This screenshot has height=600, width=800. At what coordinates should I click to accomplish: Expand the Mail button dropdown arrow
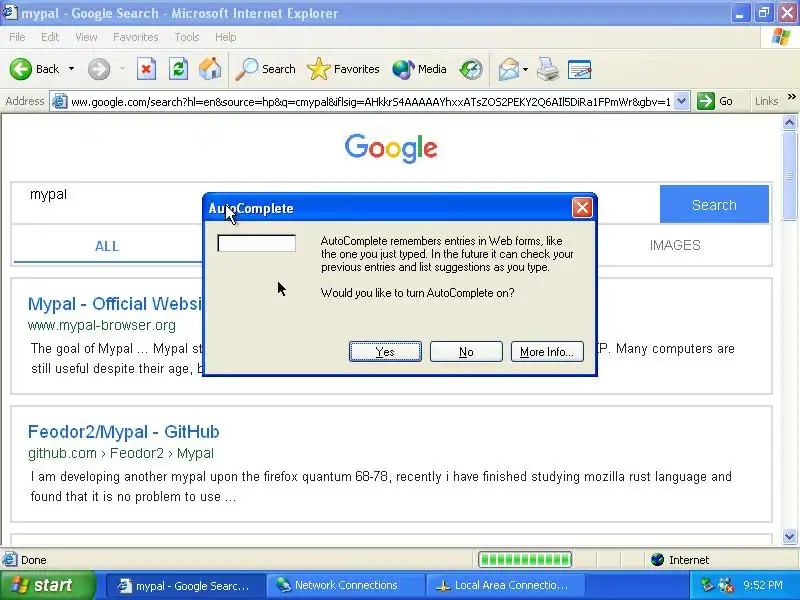coord(526,69)
